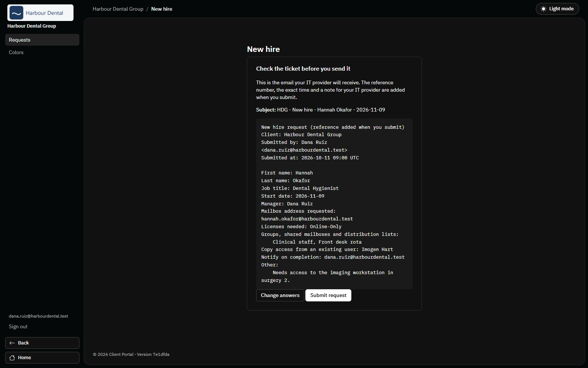Click the New hire breadcrumb
Screen dimensions: 588x368
[162, 9]
